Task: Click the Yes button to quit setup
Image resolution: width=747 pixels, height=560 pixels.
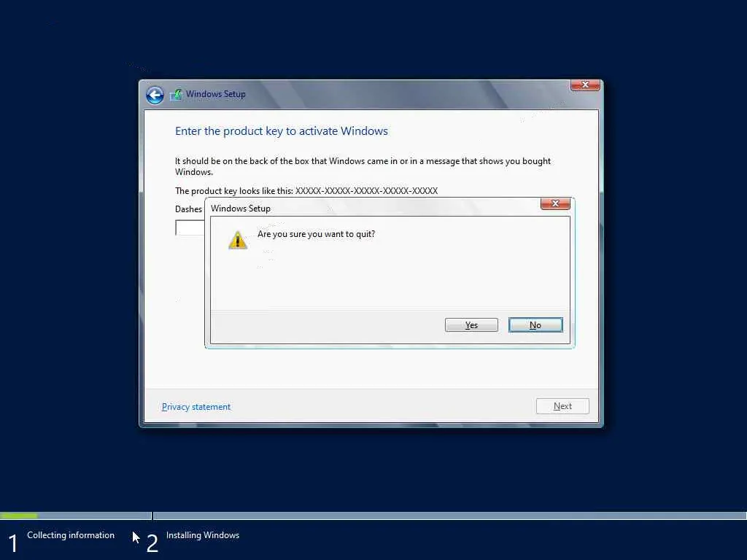Action: pyautogui.click(x=471, y=324)
